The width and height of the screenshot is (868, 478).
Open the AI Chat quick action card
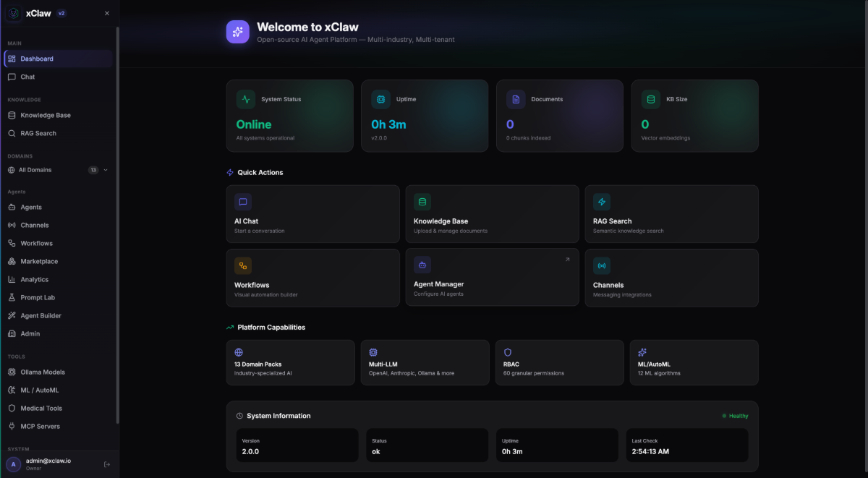click(x=312, y=213)
